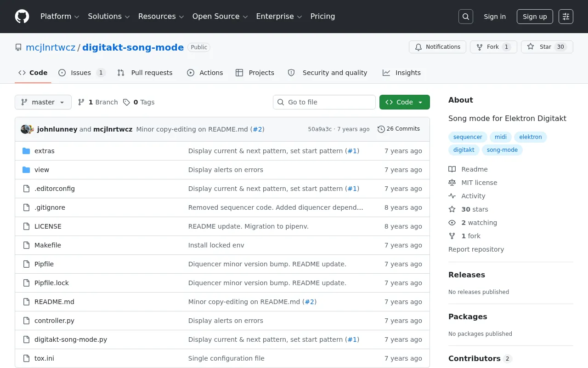The image size is (588, 368).
Task: Switch to the Insights tab
Action: click(x=401, y=73)
